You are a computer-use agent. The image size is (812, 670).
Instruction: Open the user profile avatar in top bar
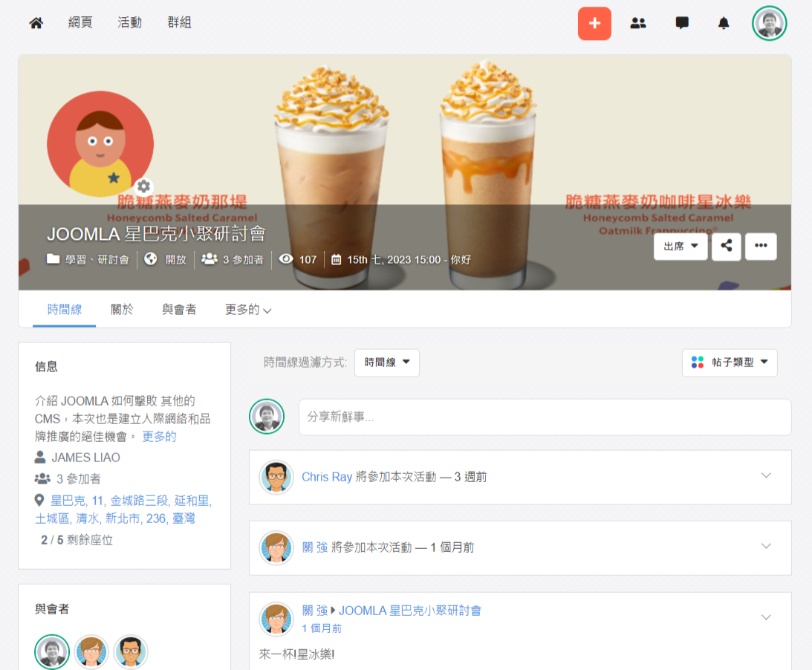point(770,23)
